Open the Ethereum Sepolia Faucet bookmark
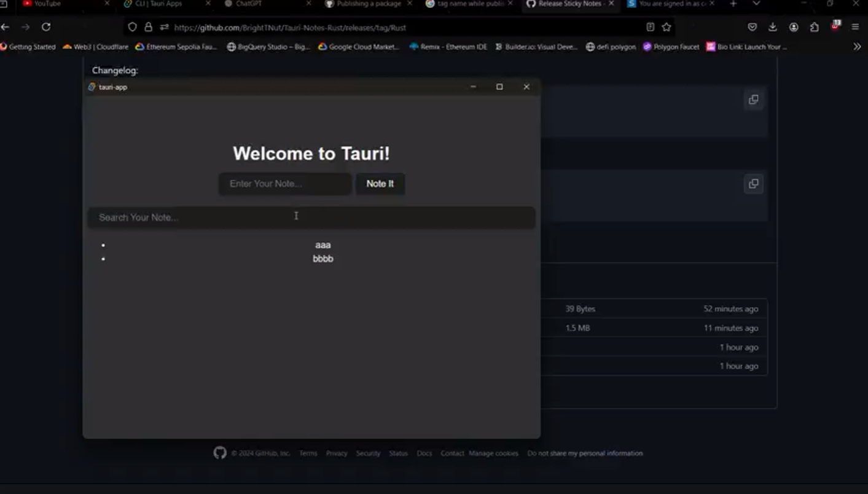868x494 pixels. pos(176,47)
